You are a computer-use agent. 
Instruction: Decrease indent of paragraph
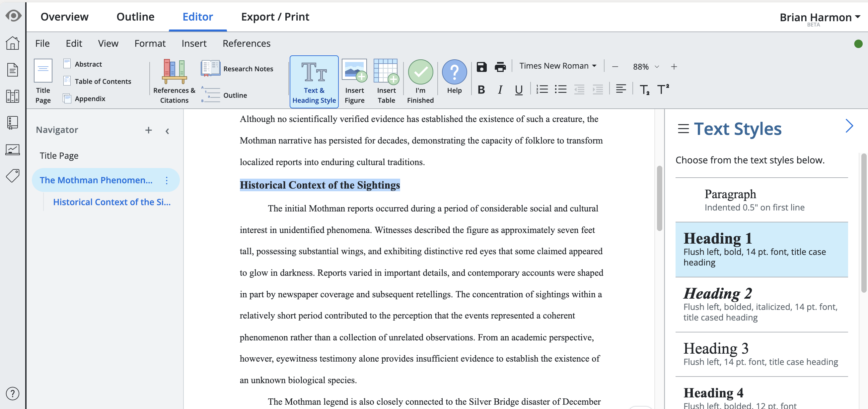coord(579,89)
